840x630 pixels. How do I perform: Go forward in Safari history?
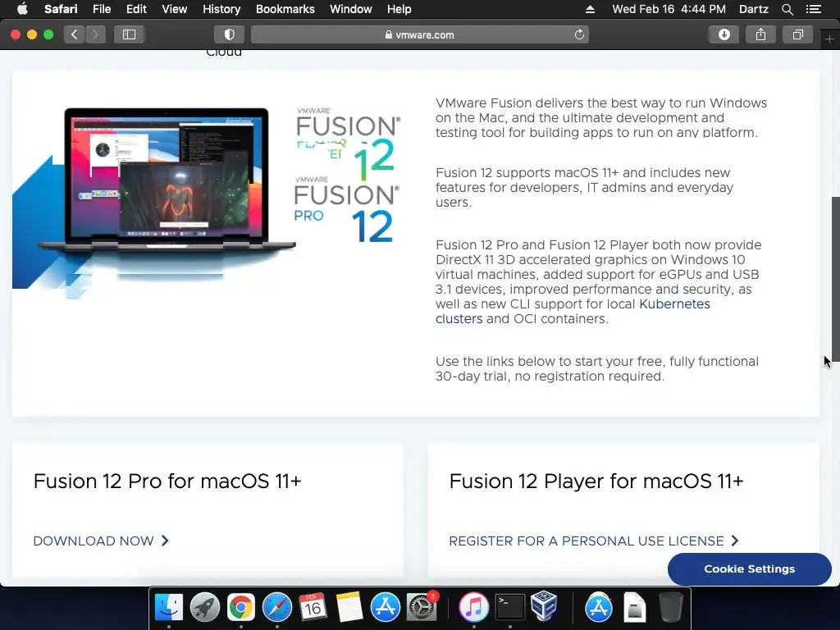click(x=95, y=34)
